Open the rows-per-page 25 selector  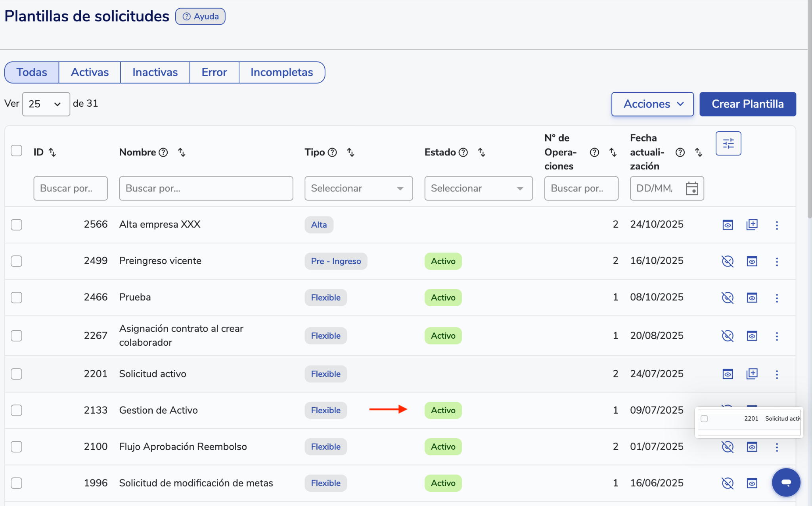(x=46, y=104)
